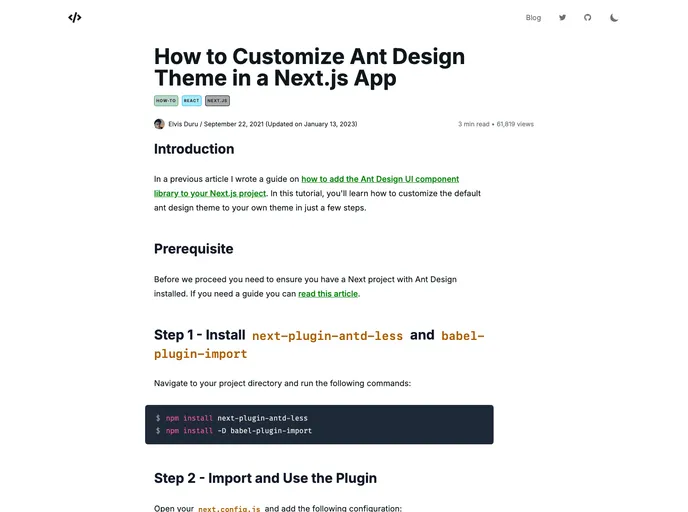Click the next.config.js inline code

(229, 508)
